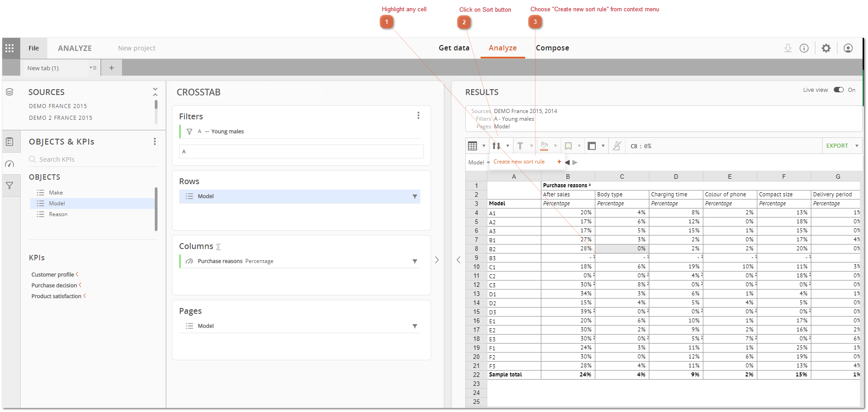Screen dimensions: 868x412
Task: Click the clear formatting toolbar icon
Action: (x=617, y=146)
